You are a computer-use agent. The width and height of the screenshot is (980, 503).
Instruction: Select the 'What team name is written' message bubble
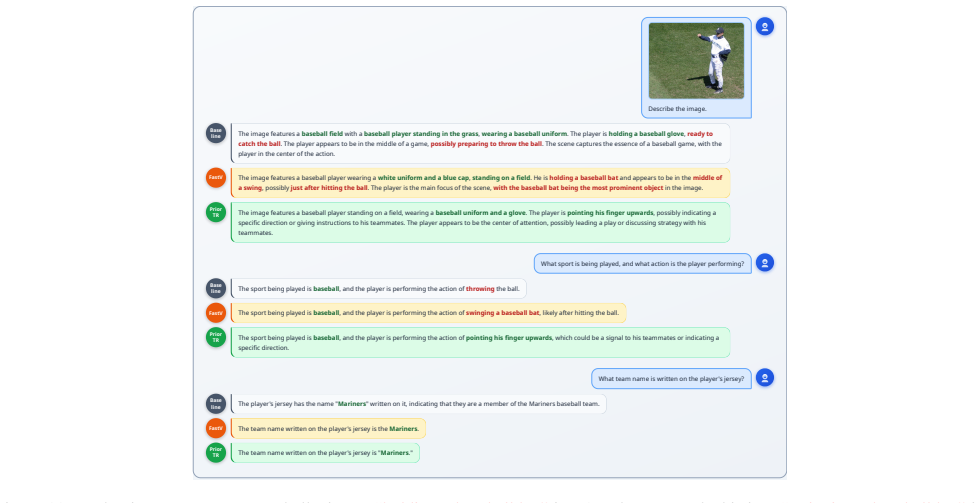point(671,379)
